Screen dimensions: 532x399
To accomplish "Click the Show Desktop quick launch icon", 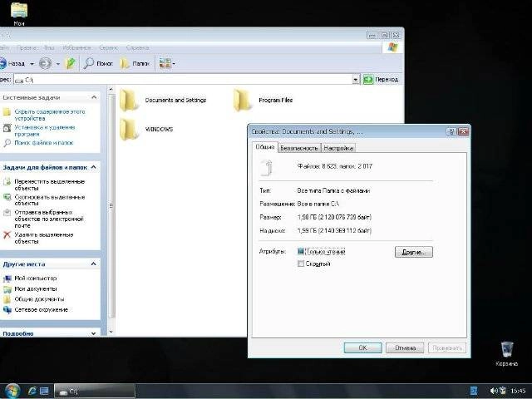I will point(44,391).
